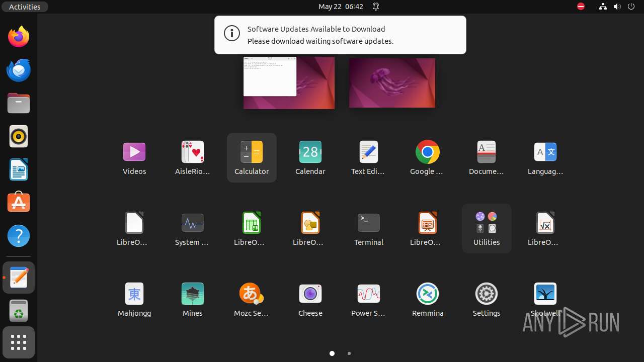
Task: Click the red indicator in top bar
Action: 581,7
